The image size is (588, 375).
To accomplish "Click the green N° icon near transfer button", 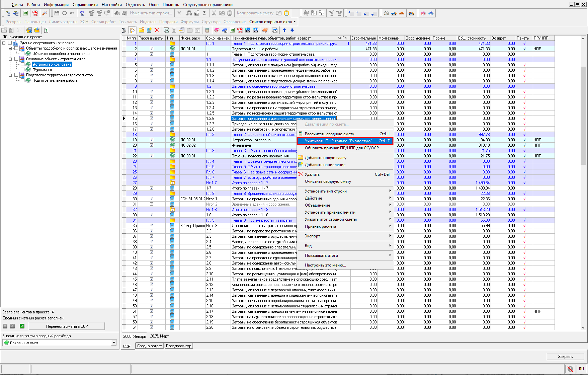I will (x=22, y=326).
